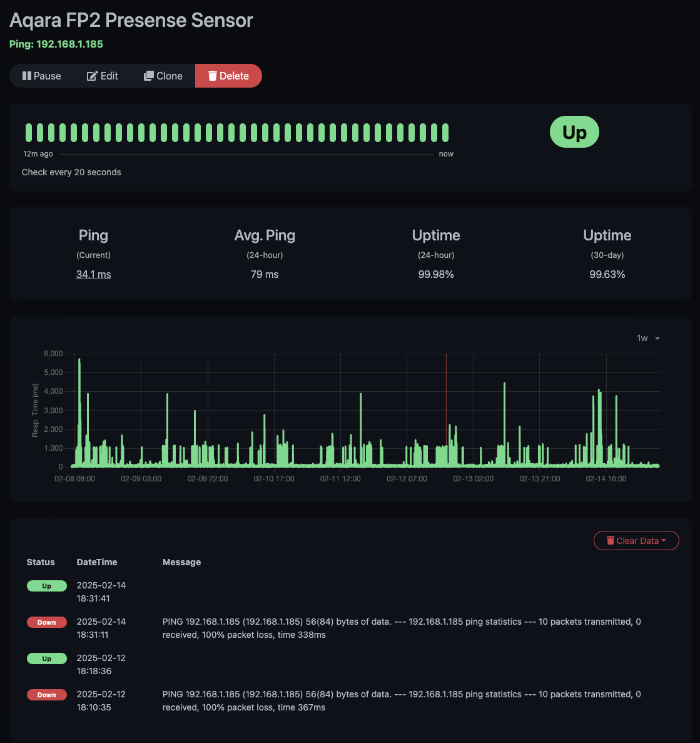Toggle the current ping 34.1 ms value
The height and width of the screenshot is (743, 700).
pyautogui.click(x=93, y=274)
